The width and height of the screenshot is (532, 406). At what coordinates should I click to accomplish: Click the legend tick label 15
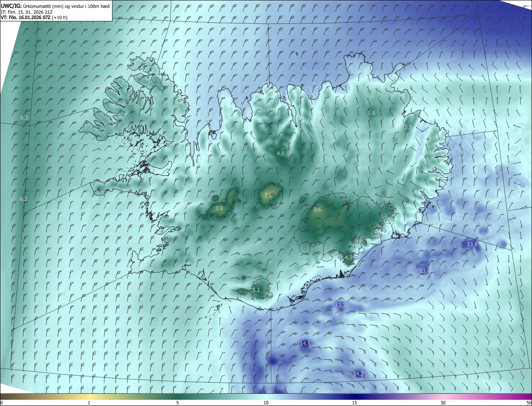355,403
